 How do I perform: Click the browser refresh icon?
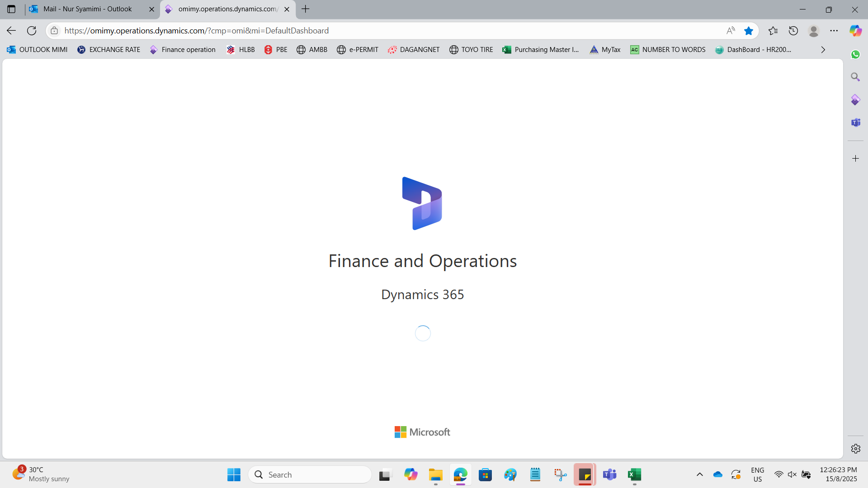(x=32, y=31)
